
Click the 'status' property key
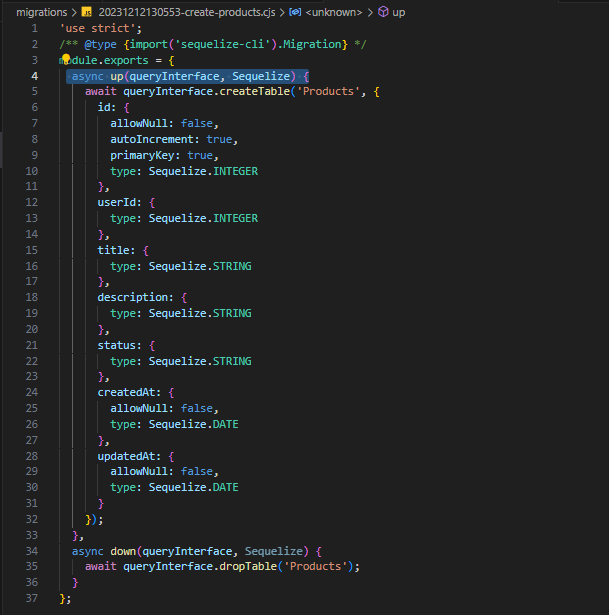coord(116,346)
